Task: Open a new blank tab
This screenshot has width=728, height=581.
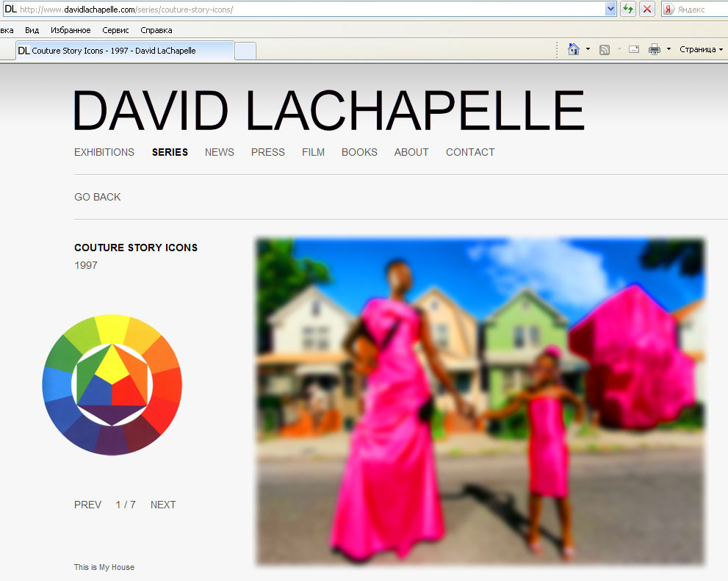Action: tap(245, 51)
